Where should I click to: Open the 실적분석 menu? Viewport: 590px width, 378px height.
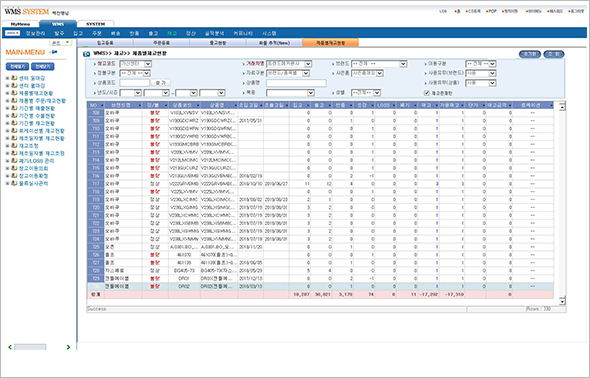214,33
